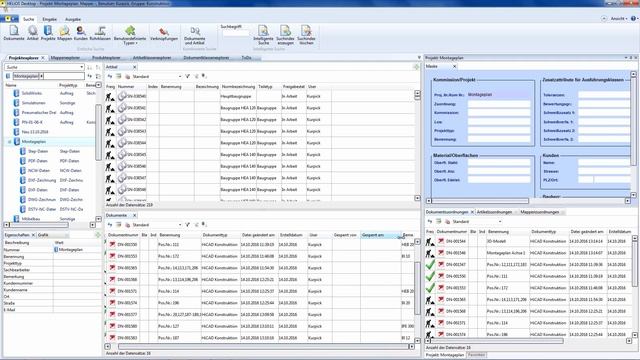640x360 pixels.
Task: Open the Benutzerdefinierte Typen dropdown
Action: click(x=130, y=35)
